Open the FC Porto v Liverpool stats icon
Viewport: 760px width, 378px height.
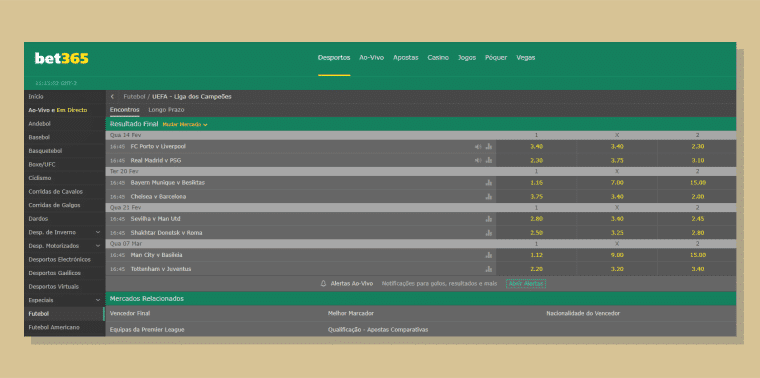tap(489, 146)
